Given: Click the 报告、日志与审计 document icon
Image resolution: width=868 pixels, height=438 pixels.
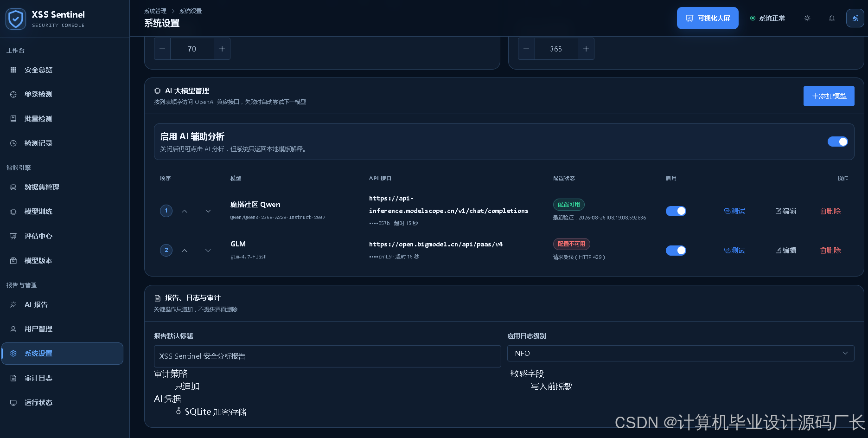Looking at the screenshot, I should (158, 298).
